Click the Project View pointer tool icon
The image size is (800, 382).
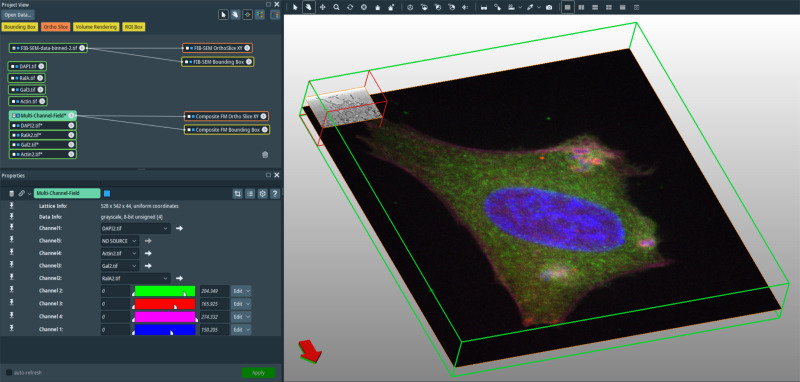pyautogui.click(x=223, y=15)
